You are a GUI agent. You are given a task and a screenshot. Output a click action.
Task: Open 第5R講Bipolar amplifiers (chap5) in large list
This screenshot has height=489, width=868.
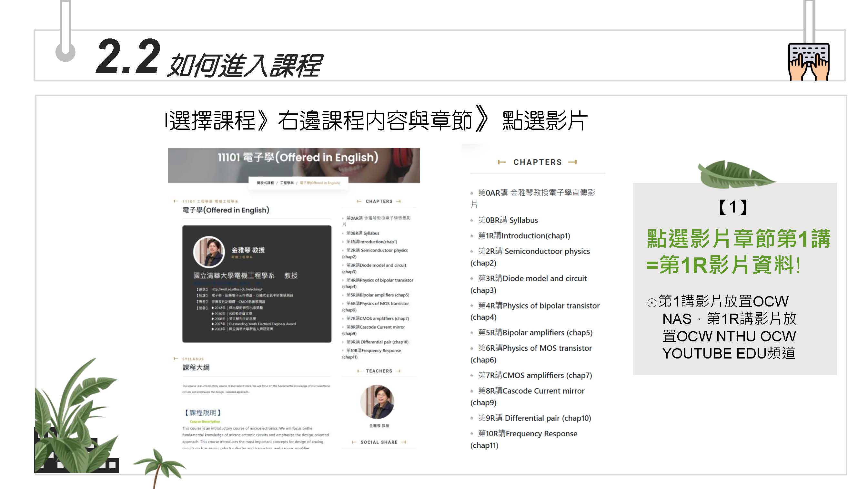pyautogui.click(x=535, y=333)
